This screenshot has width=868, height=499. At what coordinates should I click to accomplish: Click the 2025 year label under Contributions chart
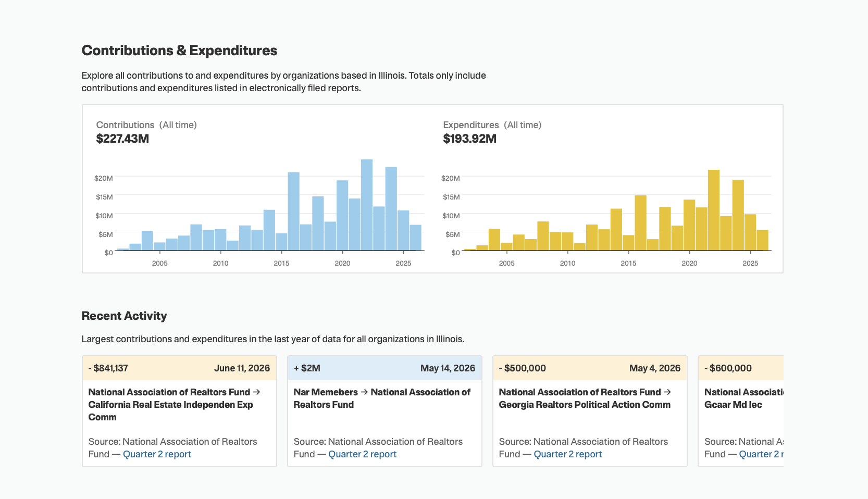(403, 263)
